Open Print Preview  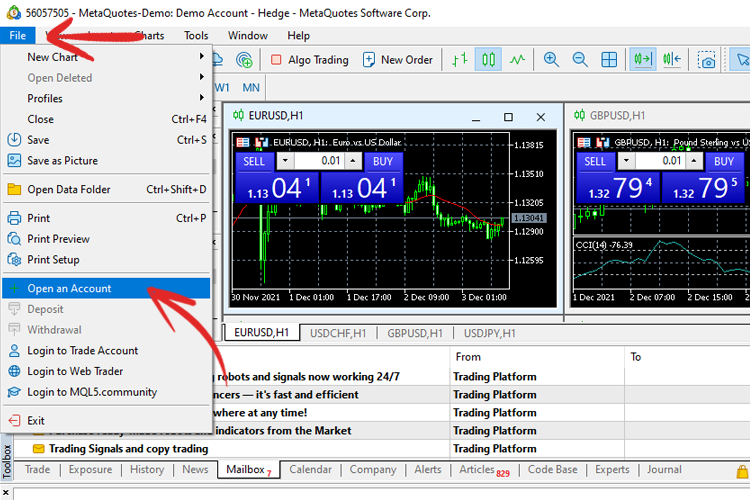pos(106,239)
